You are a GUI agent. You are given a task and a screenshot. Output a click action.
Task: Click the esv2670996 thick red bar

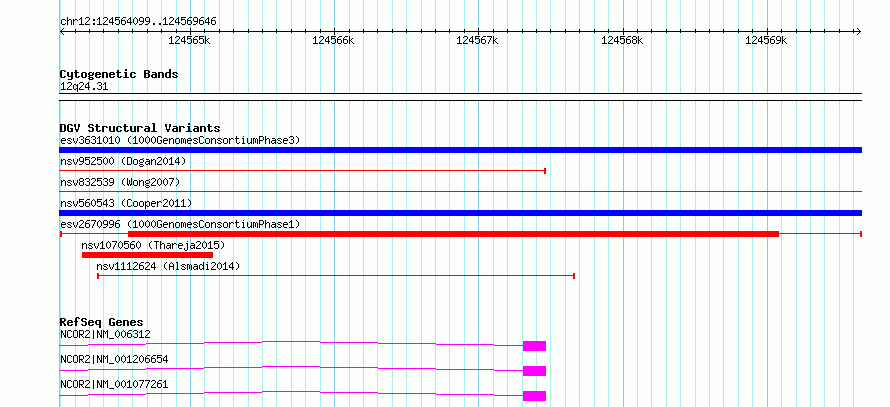click(454, 234)
